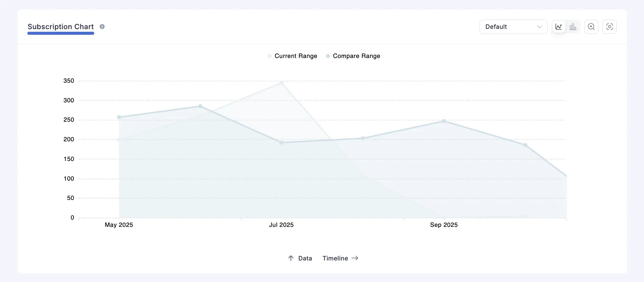
Task: Click the zoom-in magnifier icon
Action: tap(591, 27)
